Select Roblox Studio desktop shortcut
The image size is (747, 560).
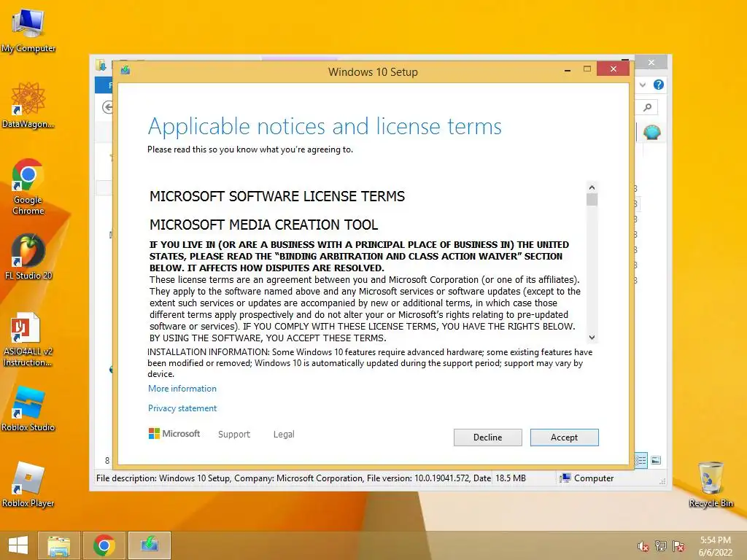click(x=28, y=408)
